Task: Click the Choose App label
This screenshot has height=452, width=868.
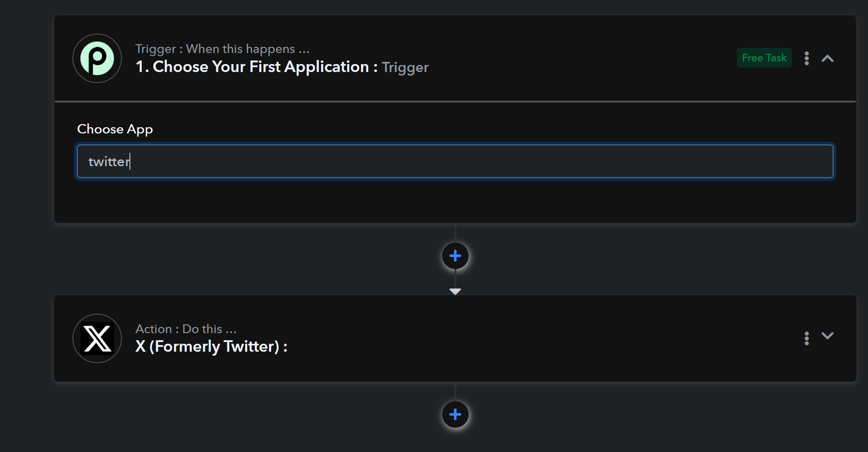Action: (x=115, y=129)
